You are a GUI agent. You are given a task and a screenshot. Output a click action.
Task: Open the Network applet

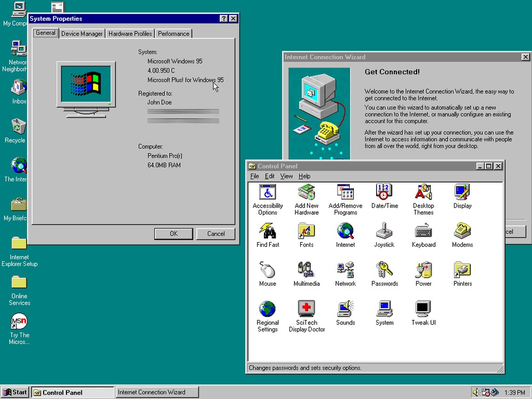click(x=345, y=272)
